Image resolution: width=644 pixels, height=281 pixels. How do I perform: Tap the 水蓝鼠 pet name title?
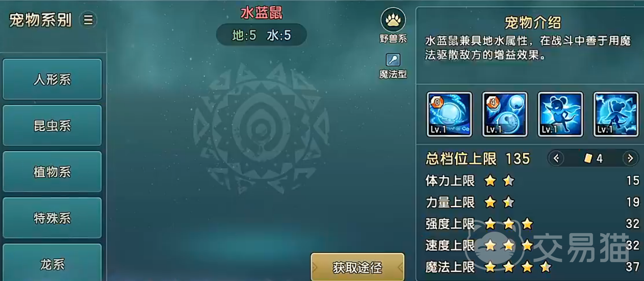tap(261, 13)
